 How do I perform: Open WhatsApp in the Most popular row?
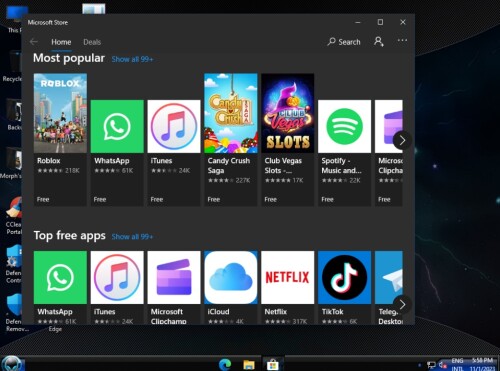click(x=117, y=153)
